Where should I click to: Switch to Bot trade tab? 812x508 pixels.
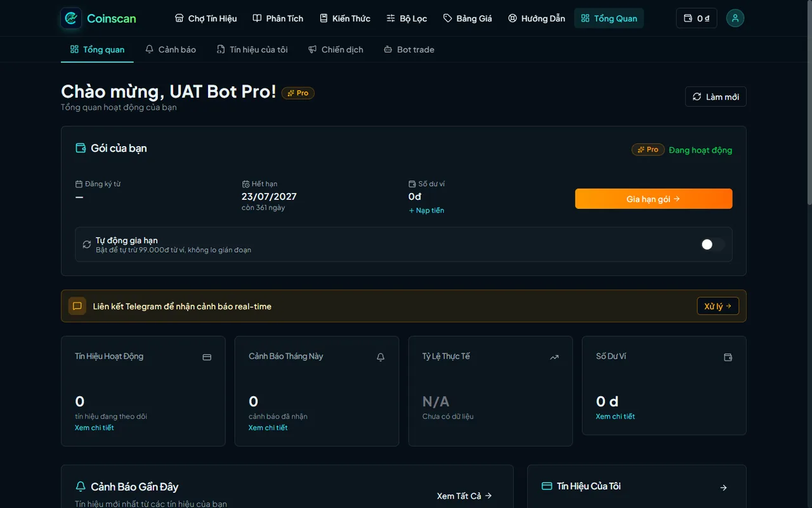pos(409,50)
